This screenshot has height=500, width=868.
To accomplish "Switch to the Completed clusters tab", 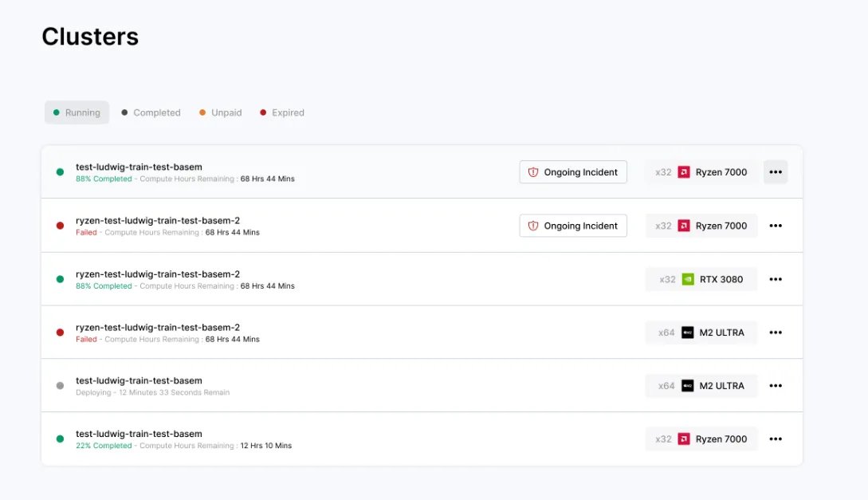I will (x=151, y=112).
